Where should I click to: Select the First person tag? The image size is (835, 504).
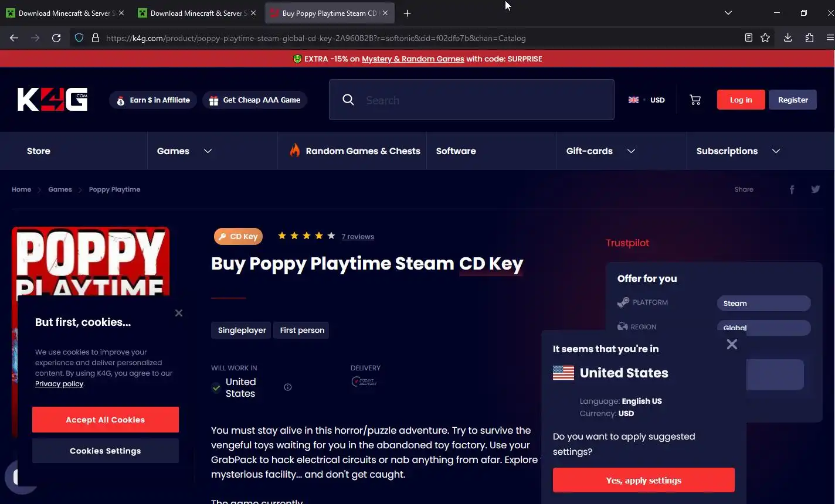click(302, 330)
